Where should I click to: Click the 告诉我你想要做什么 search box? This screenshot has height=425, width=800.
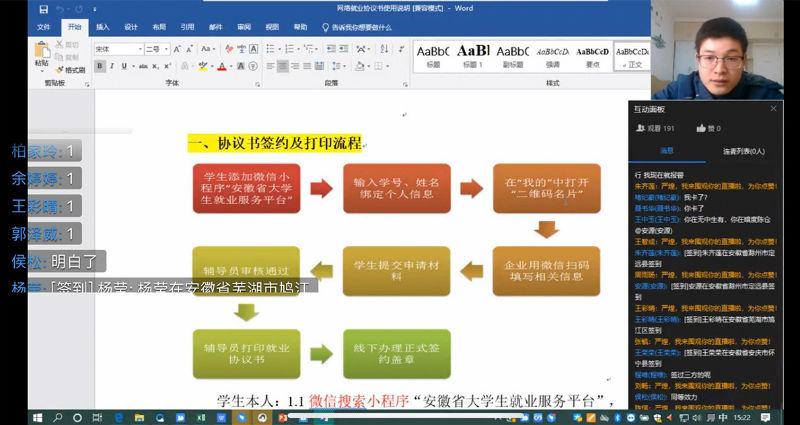click(x=359, y=28)
